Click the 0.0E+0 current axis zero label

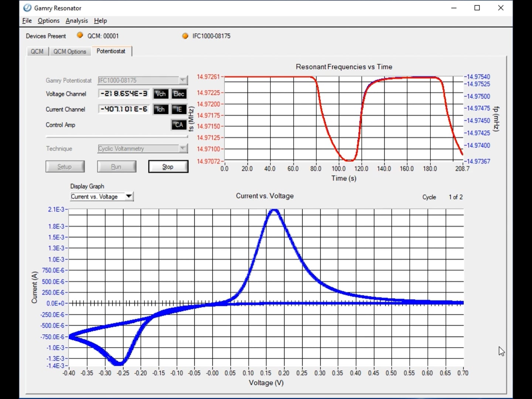tap(55, 303)
